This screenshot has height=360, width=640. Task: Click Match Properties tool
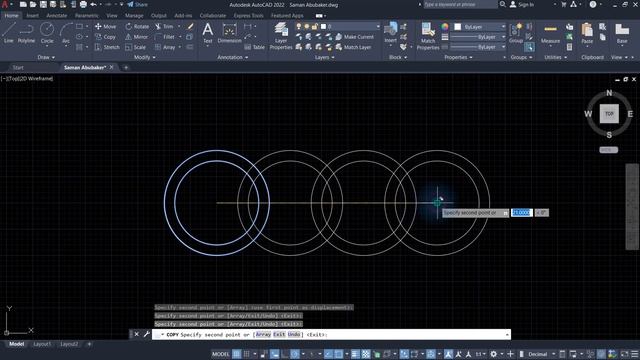click(x=428, y=36)
